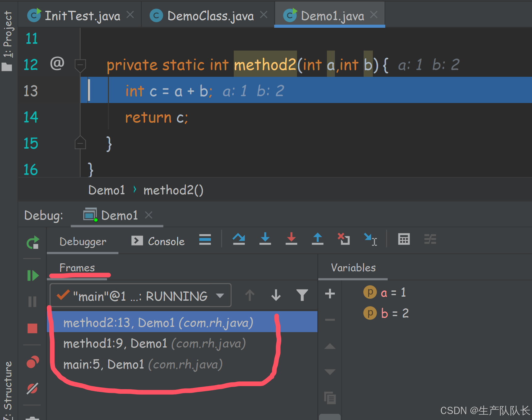
Task: Click the Run to Cursor icon
Action: 370,239
